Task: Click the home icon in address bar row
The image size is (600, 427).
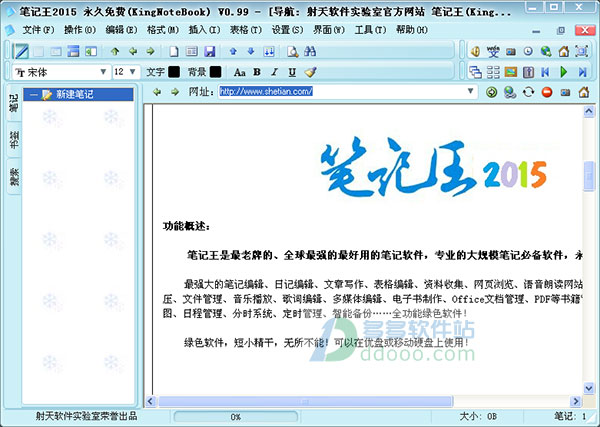Action: tap(584, 92)
